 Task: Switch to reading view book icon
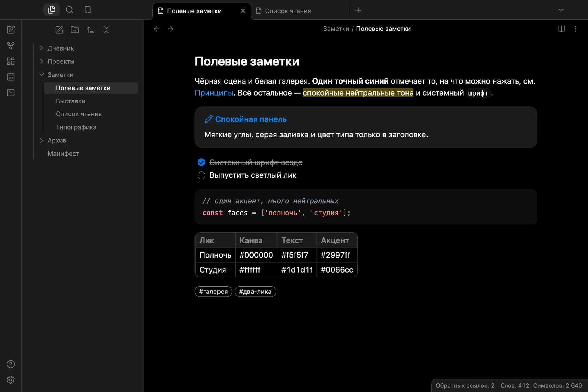[x=561, y=29]
